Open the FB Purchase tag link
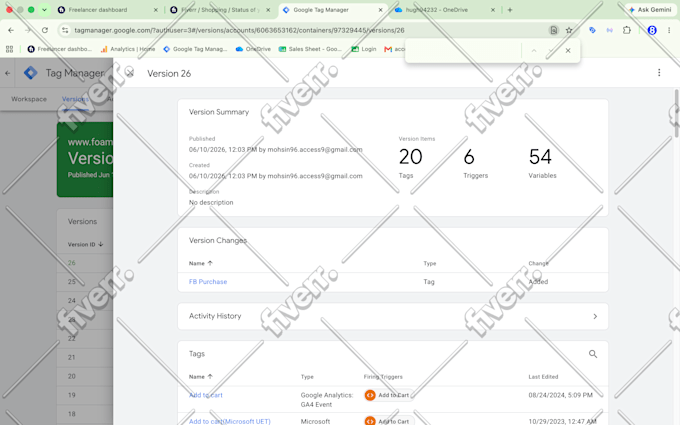The width and height of the screenshot is (680, 425). tap(208, 281)
